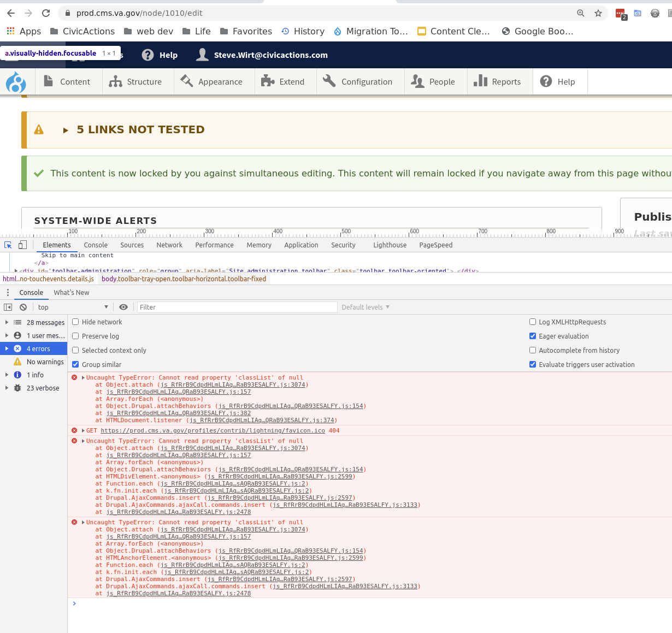The height and width of the screenshot is (633, 672).
Task: Open Help in top dark toolbar
Action: (160, 55)
